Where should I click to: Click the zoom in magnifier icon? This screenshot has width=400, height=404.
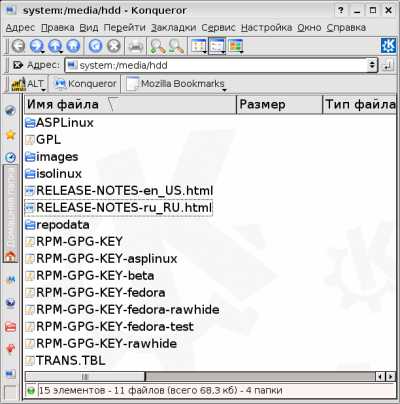point(157,46)
